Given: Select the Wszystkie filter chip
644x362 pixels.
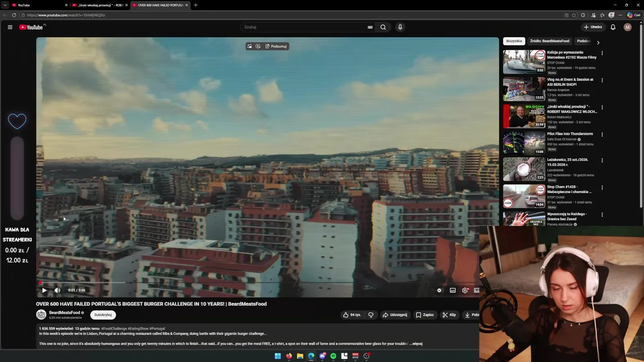Looking at the screenshot, I should coord(514,41).
